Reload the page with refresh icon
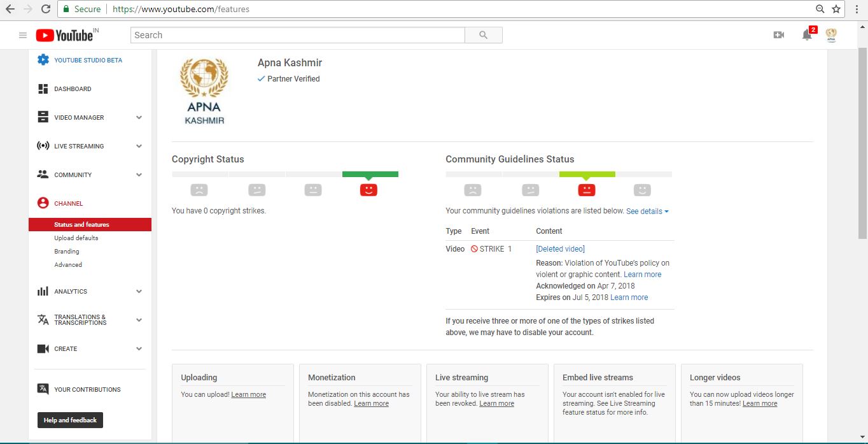This screenshot has width=868, height=444. [x=45, y=9]
